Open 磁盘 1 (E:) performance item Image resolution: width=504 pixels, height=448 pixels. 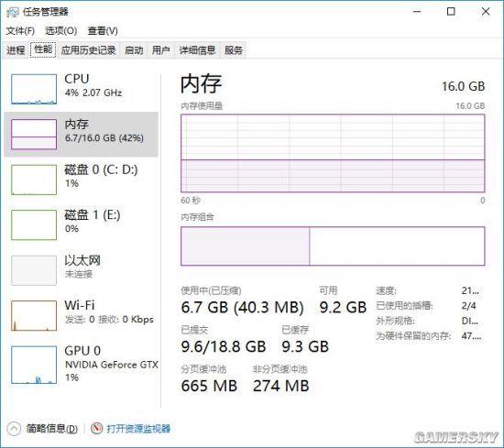(x=82, y=224)
